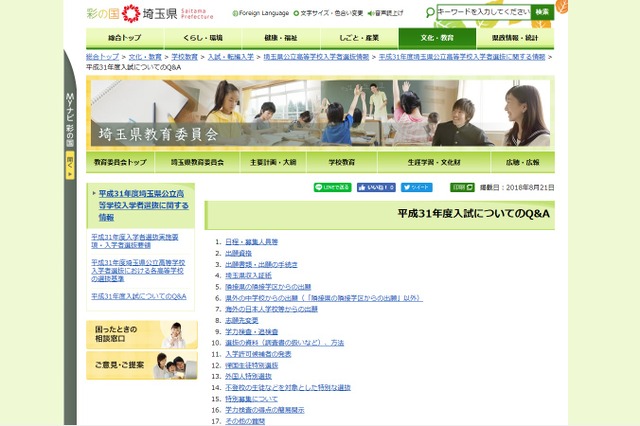Viewport: 640px width, 426px height.
Task: Open sidebar heading 平成31年度埼玉県公立高等学校入学者選抜に関する情報
Action: (144, 205)
